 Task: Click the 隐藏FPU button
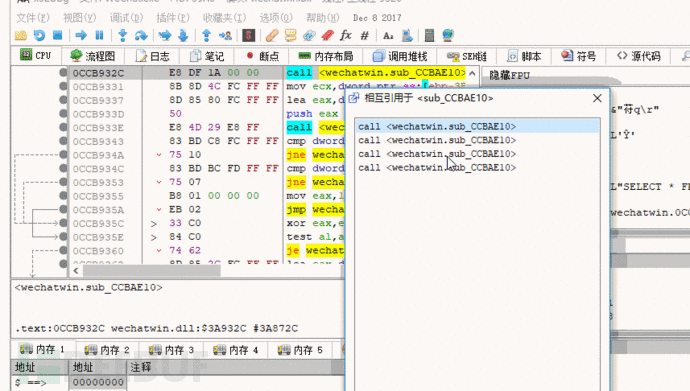coord(509,75)
